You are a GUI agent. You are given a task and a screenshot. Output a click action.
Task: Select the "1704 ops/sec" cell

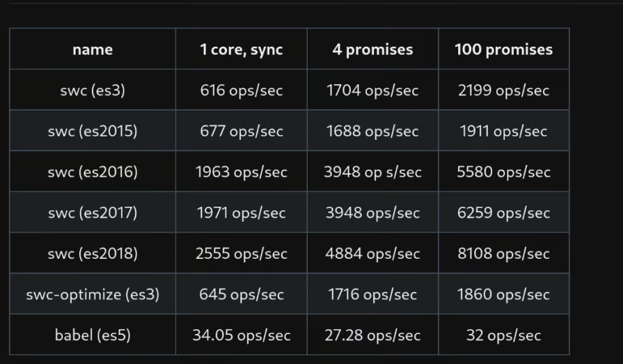[x=372, y=90]
